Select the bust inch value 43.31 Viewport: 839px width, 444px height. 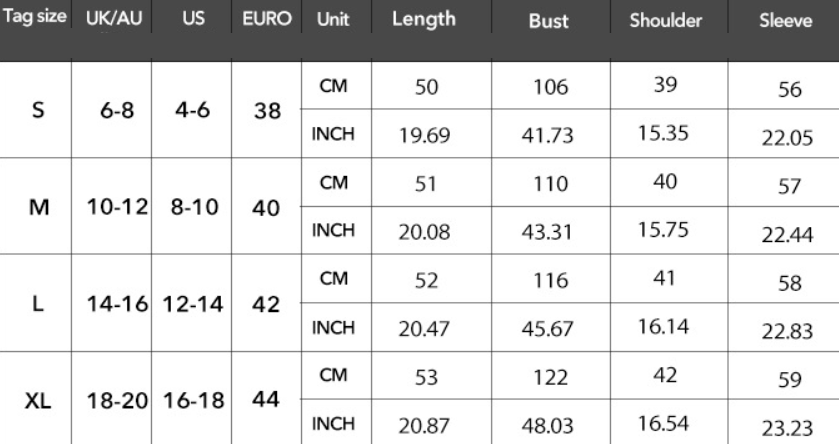(548, 234)
